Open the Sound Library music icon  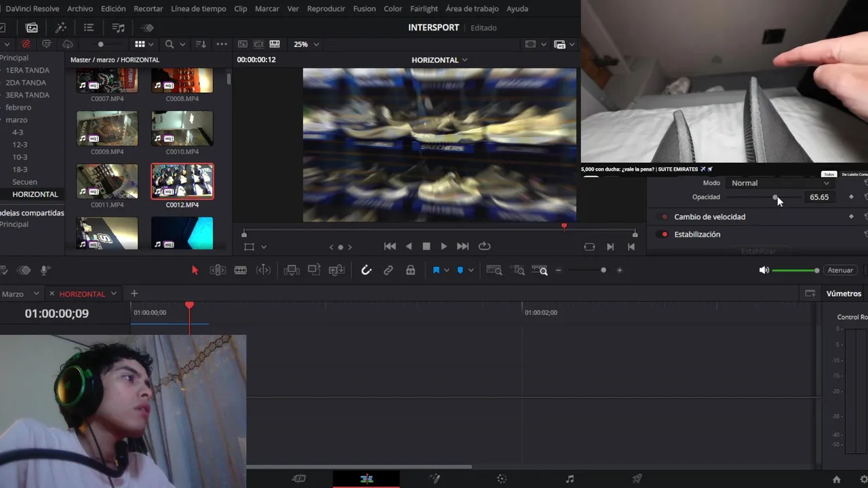(x=118, y=28)
